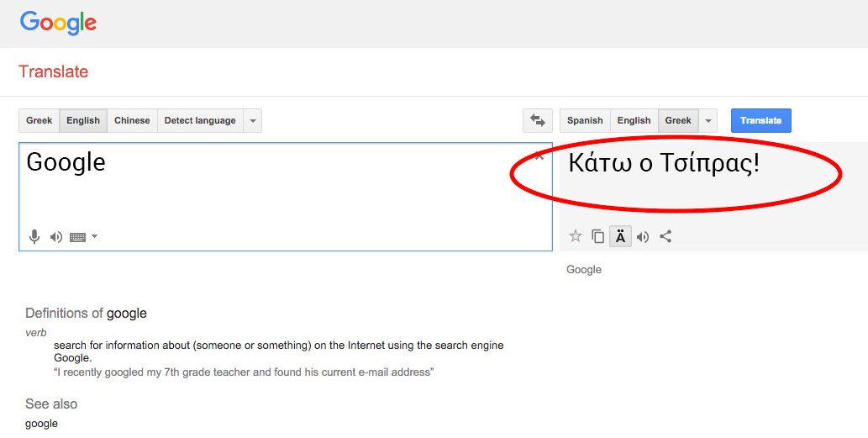The image size is (868, 438).
Task: Expand target language dropdown arrow
Action: click(708, 121)
